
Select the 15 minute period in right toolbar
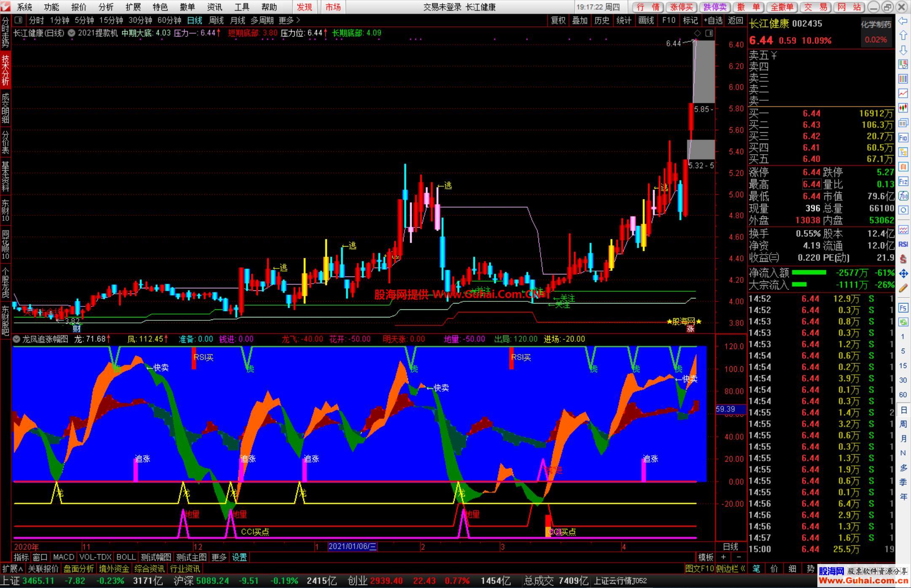[x=903, y=365]
